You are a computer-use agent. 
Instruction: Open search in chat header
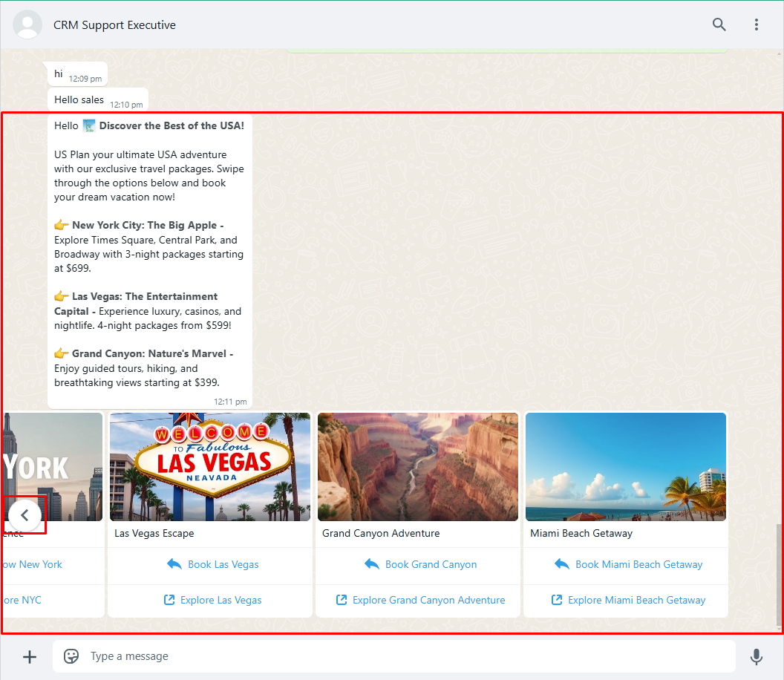coord(719,24)
